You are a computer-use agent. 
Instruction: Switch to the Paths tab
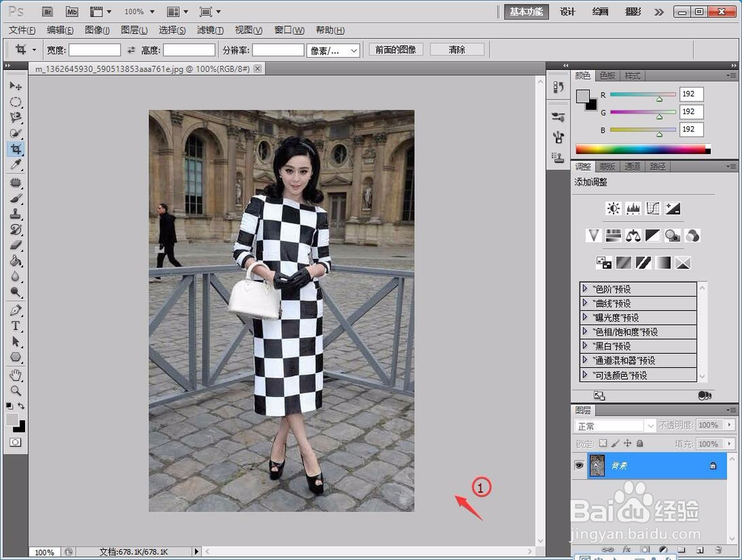pyautogui.click(x=657, y=166)
